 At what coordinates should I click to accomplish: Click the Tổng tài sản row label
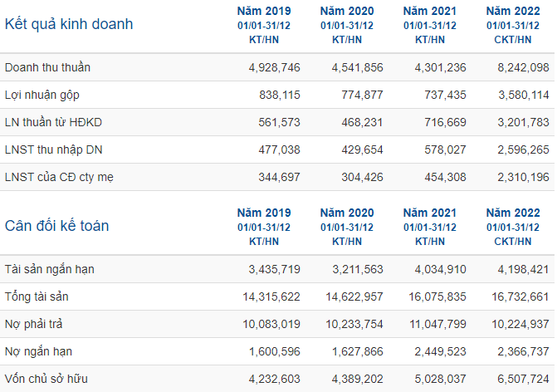[x=37, y=296]
